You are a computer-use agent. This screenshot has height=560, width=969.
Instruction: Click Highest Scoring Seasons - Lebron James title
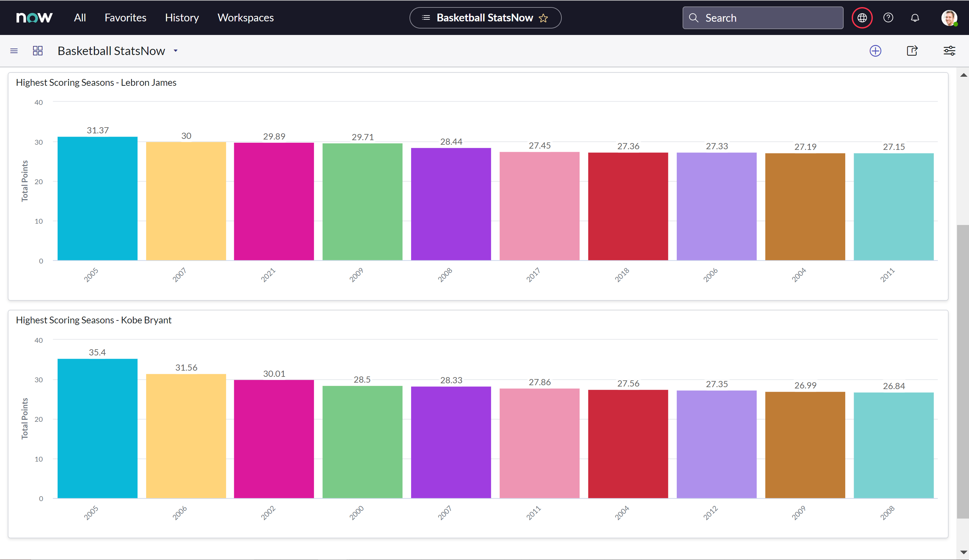[96, 83]
